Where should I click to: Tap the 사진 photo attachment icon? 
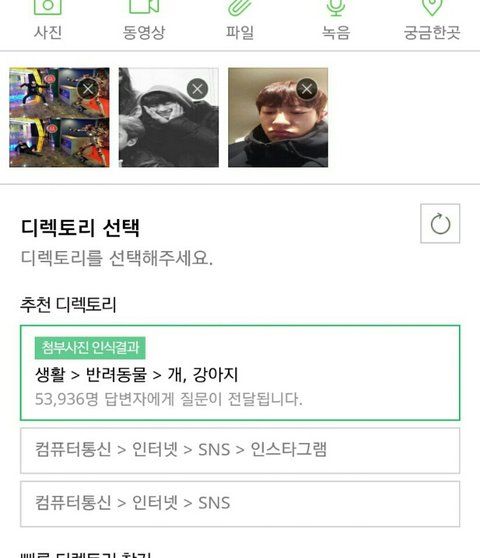(x=48, y=6)
